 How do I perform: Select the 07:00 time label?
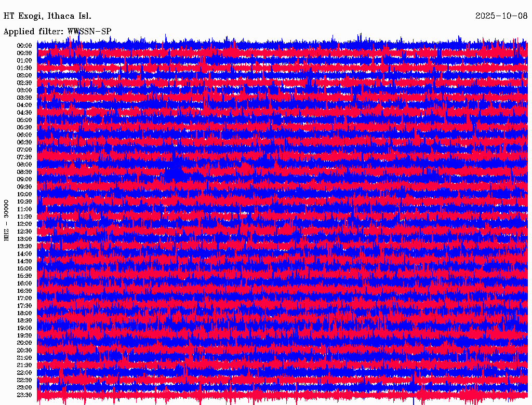[24, 150]
